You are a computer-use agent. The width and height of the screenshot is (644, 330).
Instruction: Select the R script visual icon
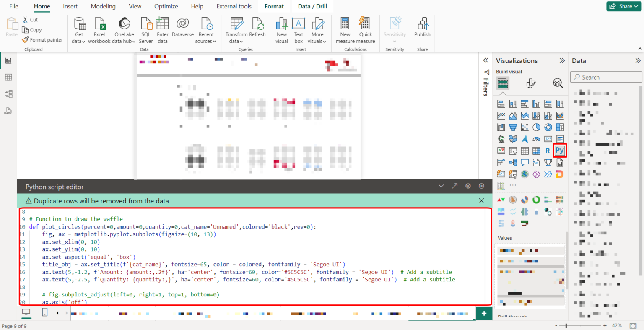pos(548,151)
